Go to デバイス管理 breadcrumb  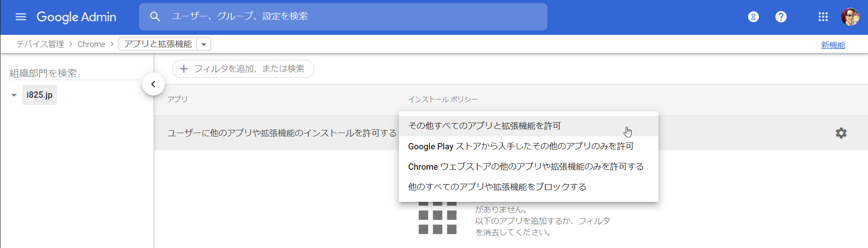click(x=40, y=44)
